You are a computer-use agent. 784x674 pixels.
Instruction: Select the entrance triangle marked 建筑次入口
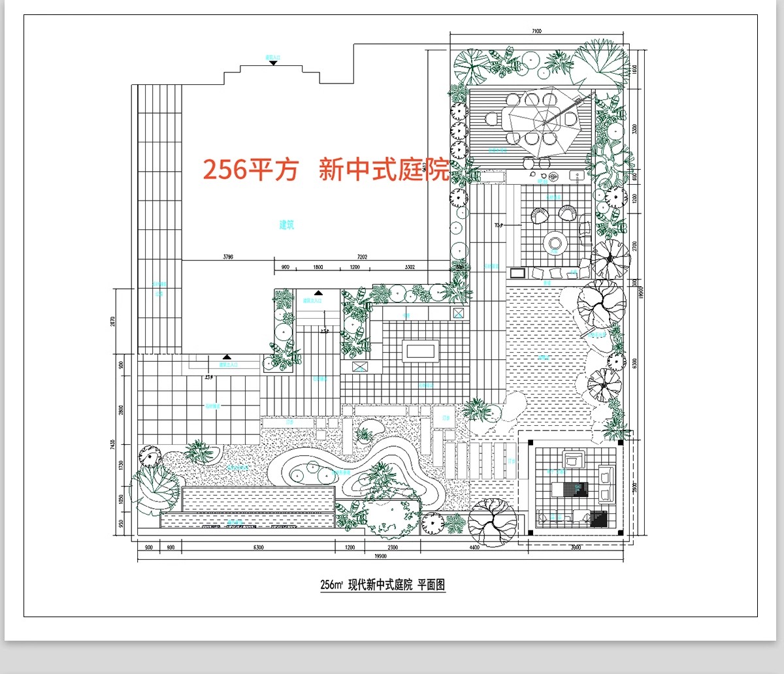(x=319, y=293)
